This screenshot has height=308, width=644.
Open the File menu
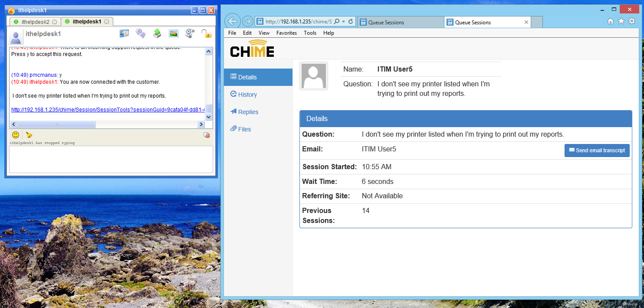coord(232,33)
